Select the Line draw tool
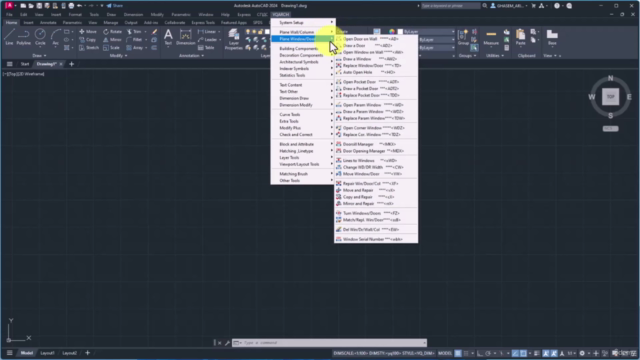The width and height of the screenshot is (640, 360). point(9,37)
